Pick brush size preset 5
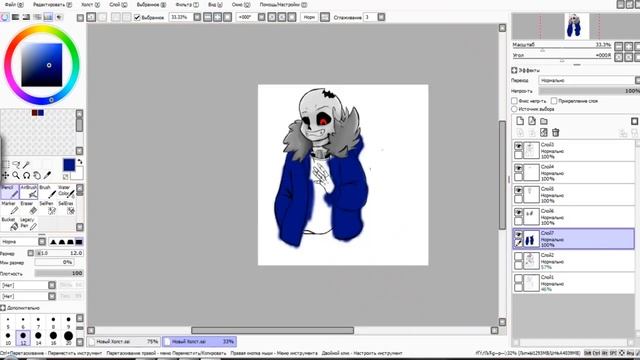The image size is (640, 360). pyautogui.click(x=8, y=322)
